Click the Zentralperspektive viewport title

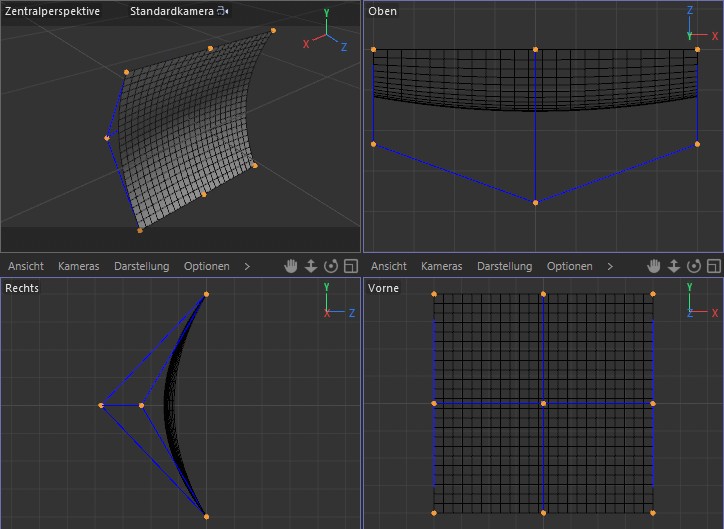pyautogui.click(x=52, y=11)
